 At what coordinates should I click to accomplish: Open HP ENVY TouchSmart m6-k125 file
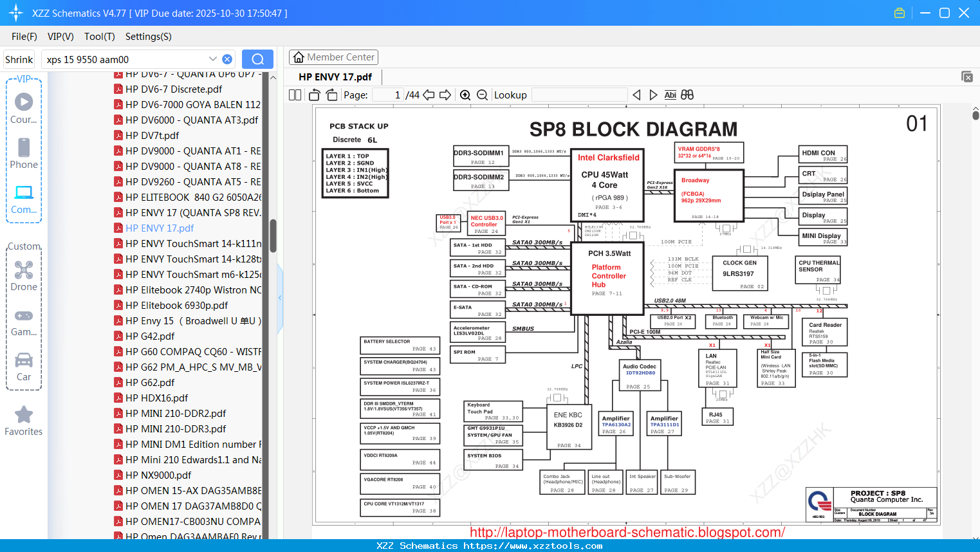193,275
